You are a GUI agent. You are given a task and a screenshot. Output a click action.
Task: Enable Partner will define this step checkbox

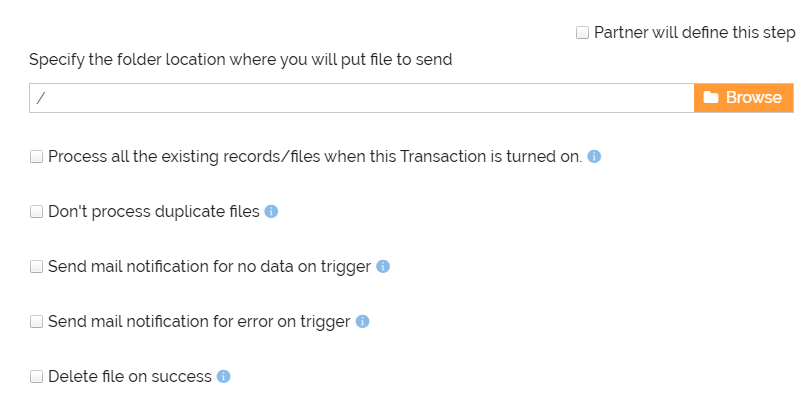[x=582, y=33]
